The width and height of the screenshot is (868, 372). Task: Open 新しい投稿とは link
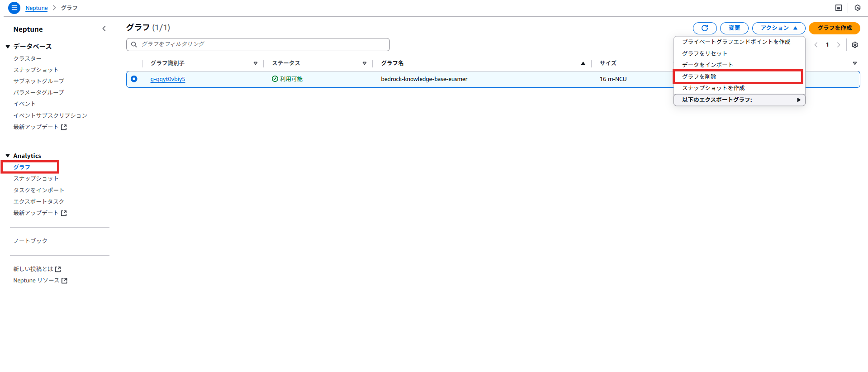click(33, 269)
